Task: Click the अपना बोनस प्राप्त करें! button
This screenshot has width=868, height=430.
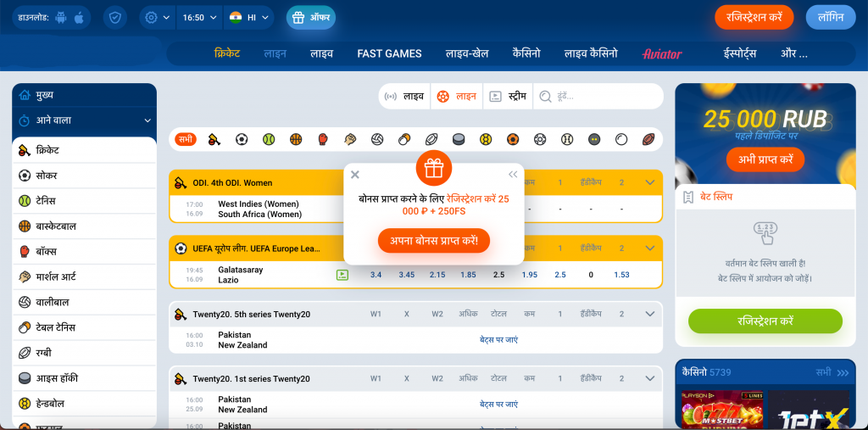Action: (434, 241)
